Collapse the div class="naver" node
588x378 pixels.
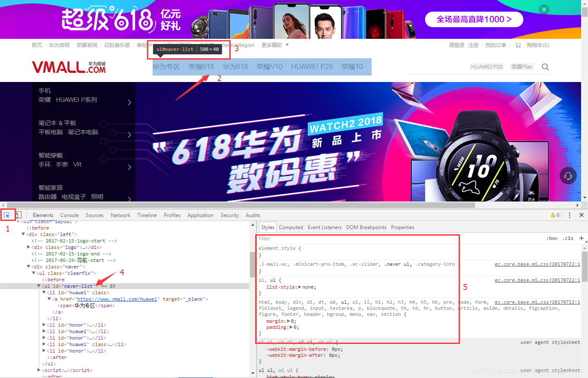click(x=28, y=267)
